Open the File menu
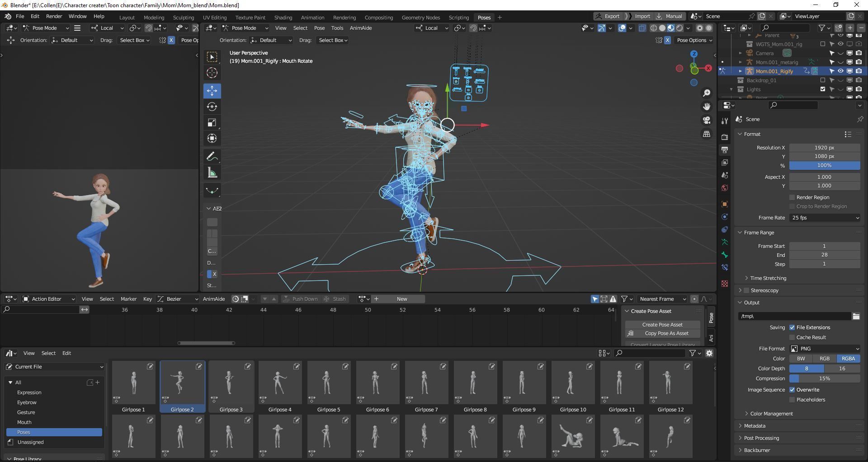Screen dimensions: 868x462 coord(20,16)
